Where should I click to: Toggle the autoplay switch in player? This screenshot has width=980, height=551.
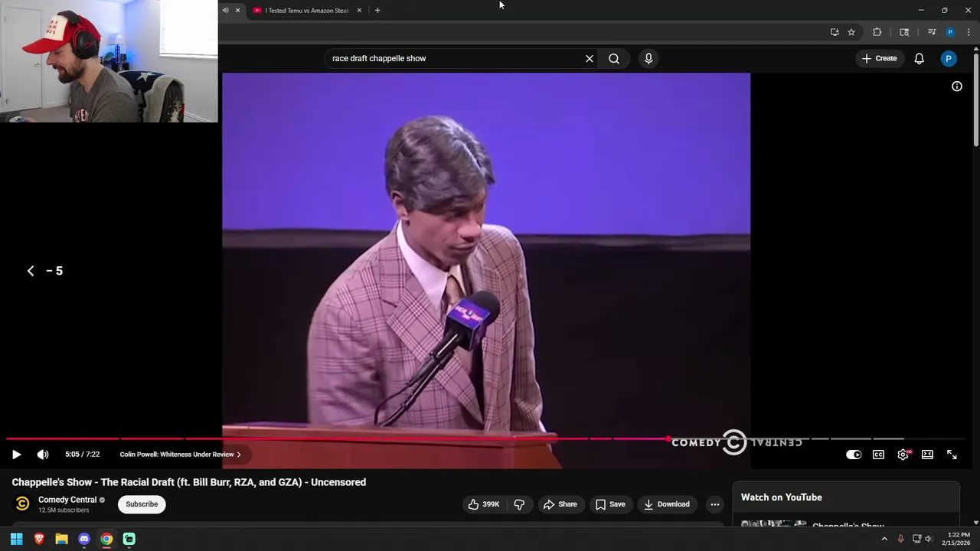(854, 455)
